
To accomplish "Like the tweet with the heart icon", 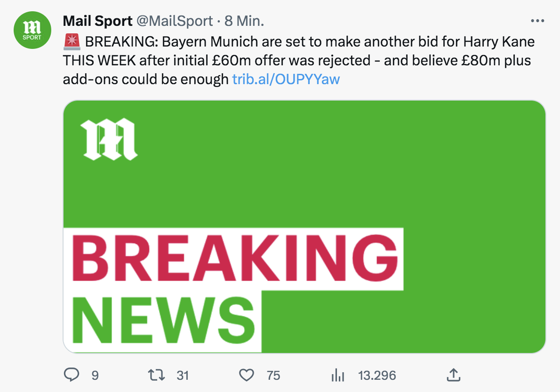I will tap(247, 375).
